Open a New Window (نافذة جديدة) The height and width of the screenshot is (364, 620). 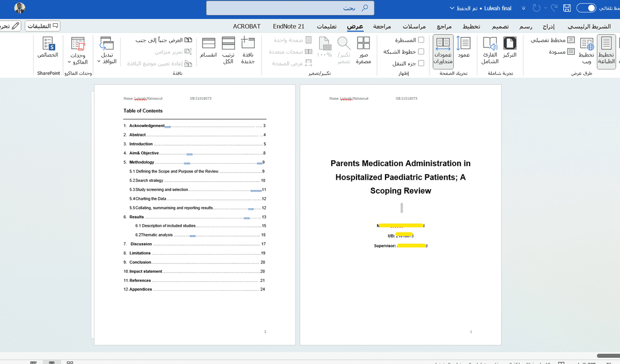pyautogui.click(x=248, y=50)
